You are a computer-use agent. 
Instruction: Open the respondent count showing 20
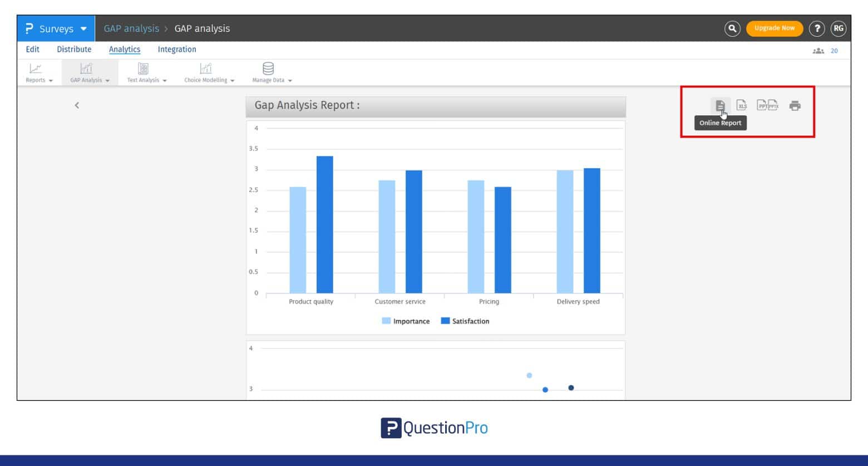click(826, 51)
